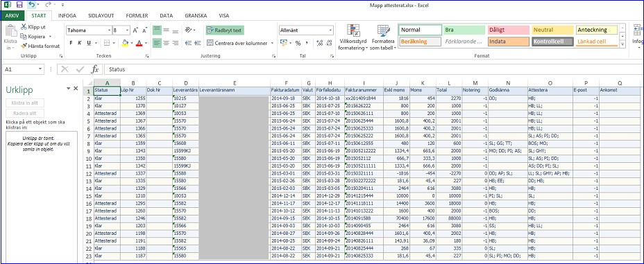Click the large Klistra in paste icon
The width and height of the screenshot is (644, 264).
tap(10, 31)
